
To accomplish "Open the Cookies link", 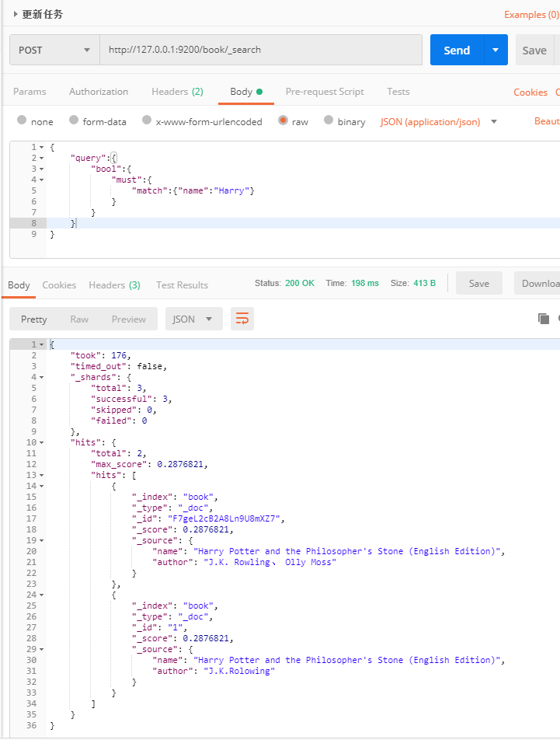I will pyautogui.click(x=530, y=92).
